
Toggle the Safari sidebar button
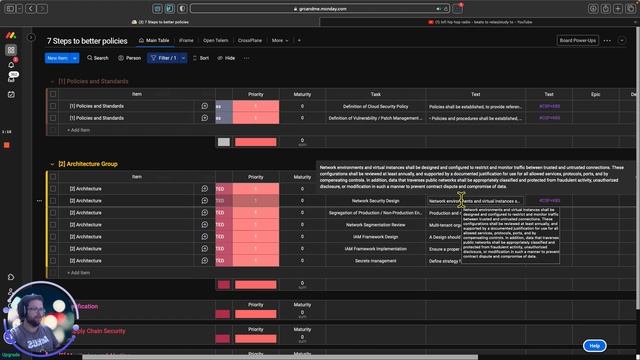(x=10, y=8)
